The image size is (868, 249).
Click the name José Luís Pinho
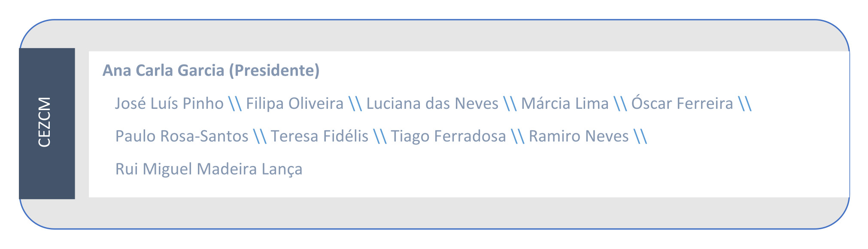tap(169, 104)
